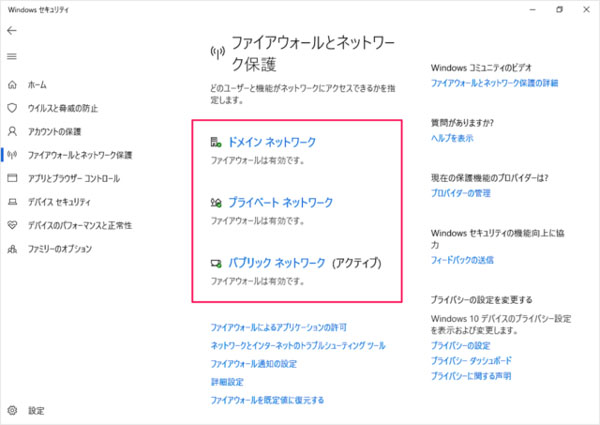
Task: Click プライバシーの設定 link
Action: tap(461, 346)
